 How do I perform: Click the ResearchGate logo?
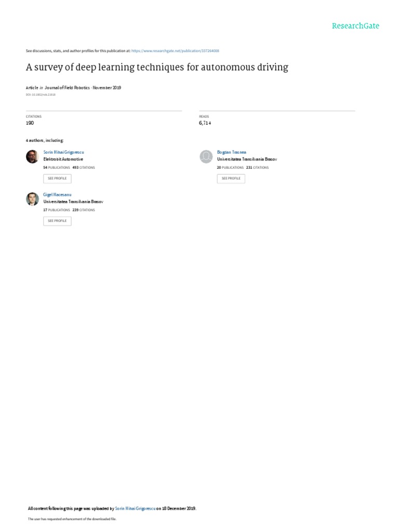coord(356,25)
